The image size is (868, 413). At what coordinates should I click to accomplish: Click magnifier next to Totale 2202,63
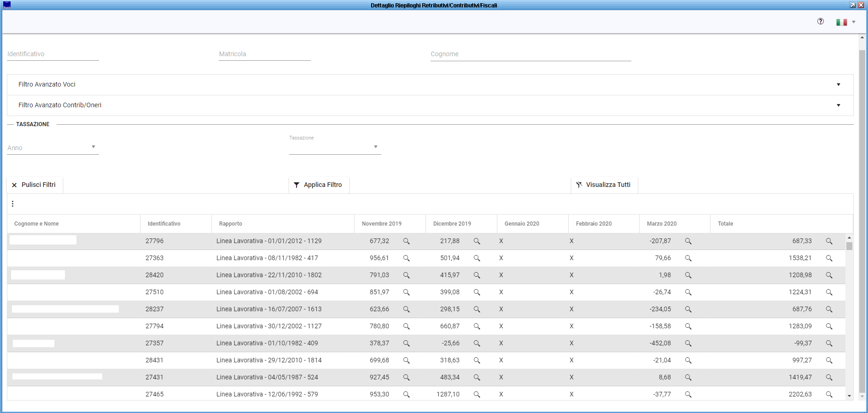(x=829, y=395)
